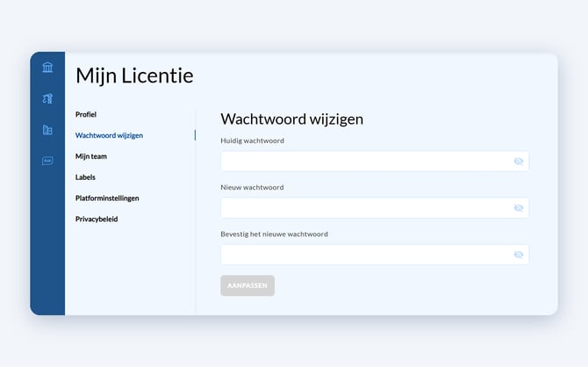This screenshot has width=588, height=367.
Task: Click the Bevestig het nieuwe wachtwoord label
Action: [x=274, y=234]
